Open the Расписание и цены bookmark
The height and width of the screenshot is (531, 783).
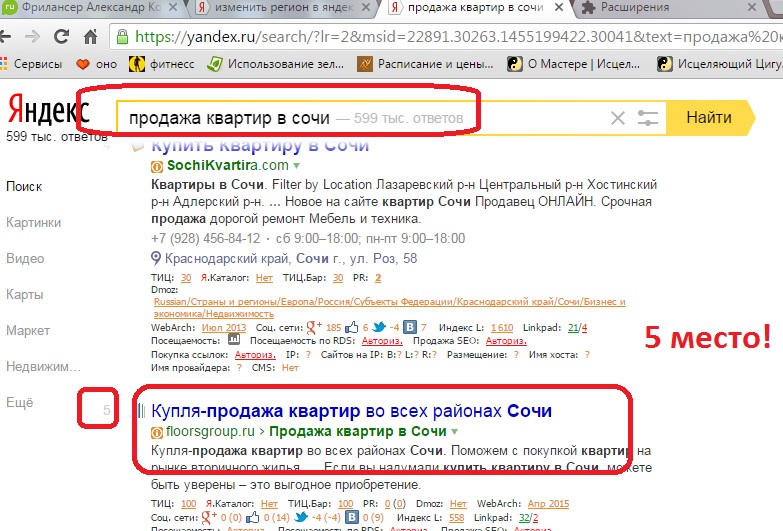(425, 64)
